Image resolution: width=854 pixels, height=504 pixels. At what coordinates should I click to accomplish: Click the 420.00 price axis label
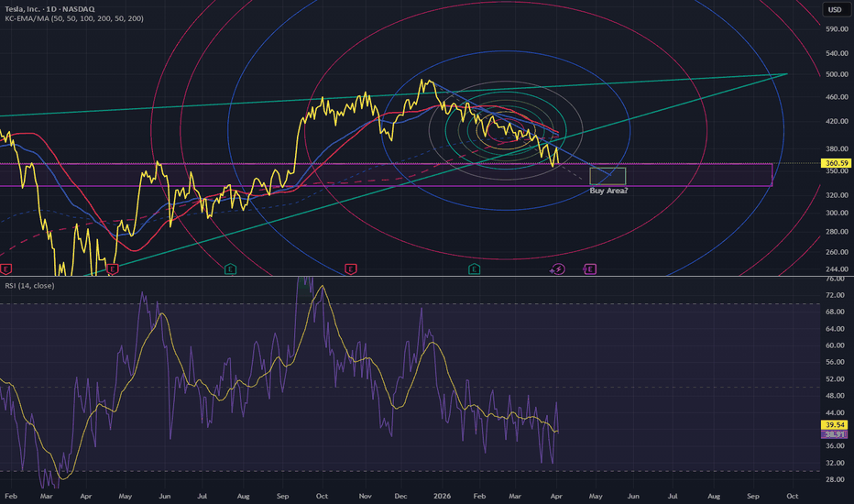tap(837, 121)
